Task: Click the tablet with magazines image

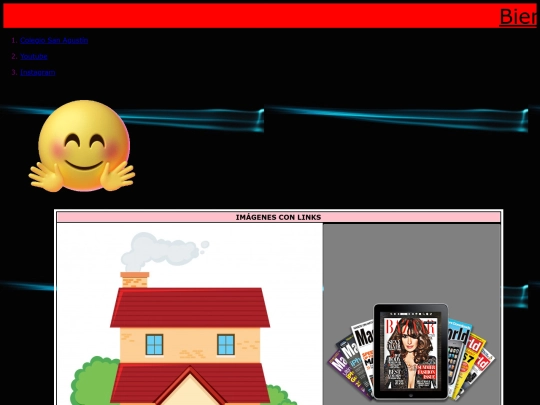Action: pos(411,352)
